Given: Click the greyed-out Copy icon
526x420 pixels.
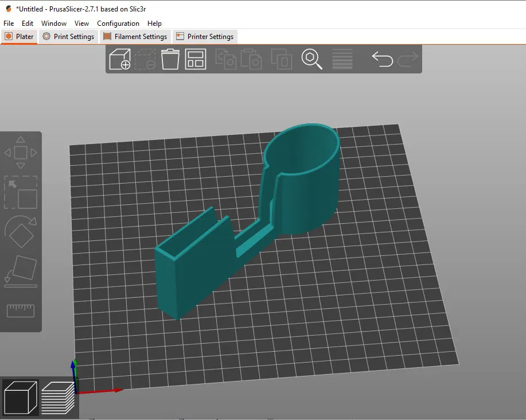Looking at the screenshot, I should [x=225, y=59].
